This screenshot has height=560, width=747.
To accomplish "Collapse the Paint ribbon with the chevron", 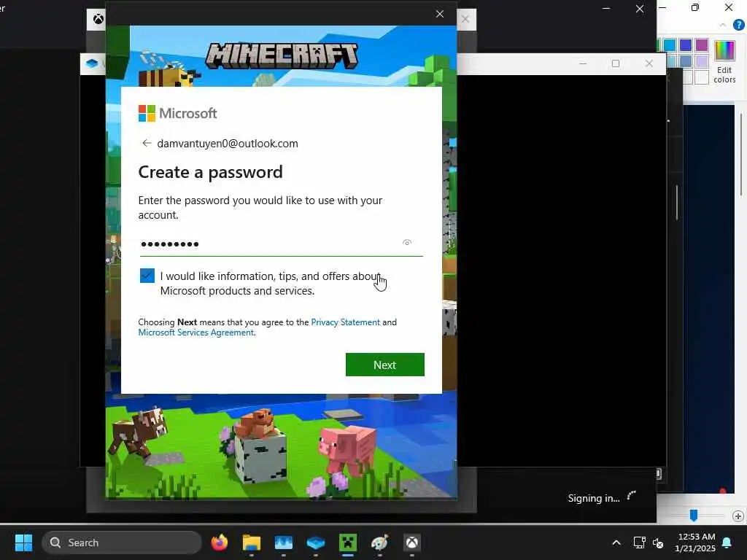I will click(723, 25).
